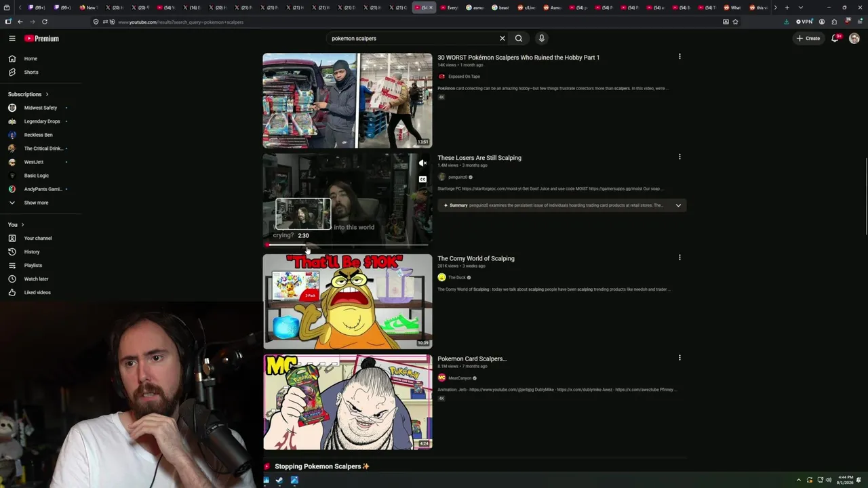Open the Windows notification center
868x488 pixels.
[859, 480]
